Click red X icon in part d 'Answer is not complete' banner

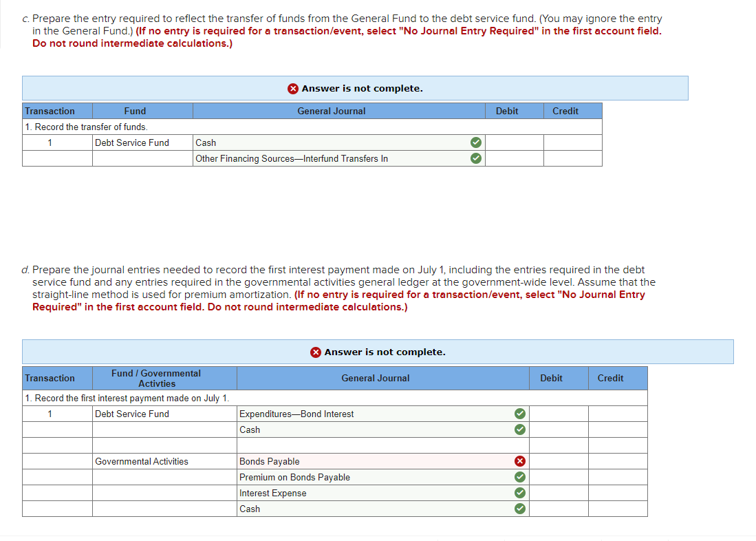pos(315,352)
